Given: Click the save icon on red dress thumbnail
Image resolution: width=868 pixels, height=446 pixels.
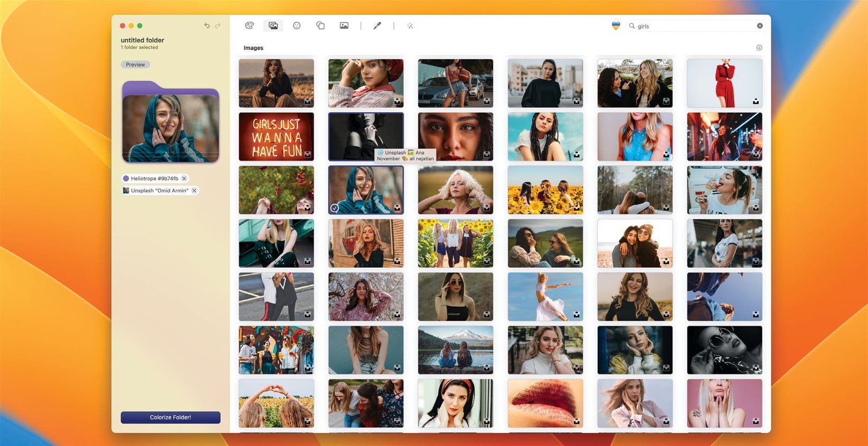Looking at the screenshot, I should 755,101.
